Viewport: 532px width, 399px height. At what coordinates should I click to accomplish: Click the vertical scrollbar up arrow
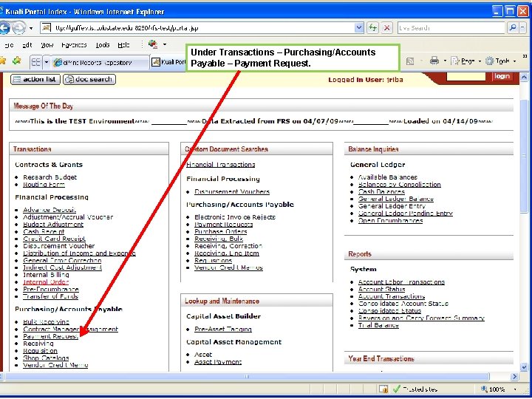pyautogui.click(x=524, y=77)
